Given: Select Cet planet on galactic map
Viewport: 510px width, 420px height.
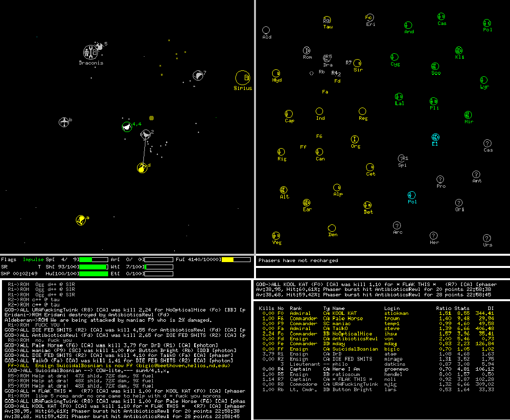Looking at the screenshot, I should click(370, 167).
